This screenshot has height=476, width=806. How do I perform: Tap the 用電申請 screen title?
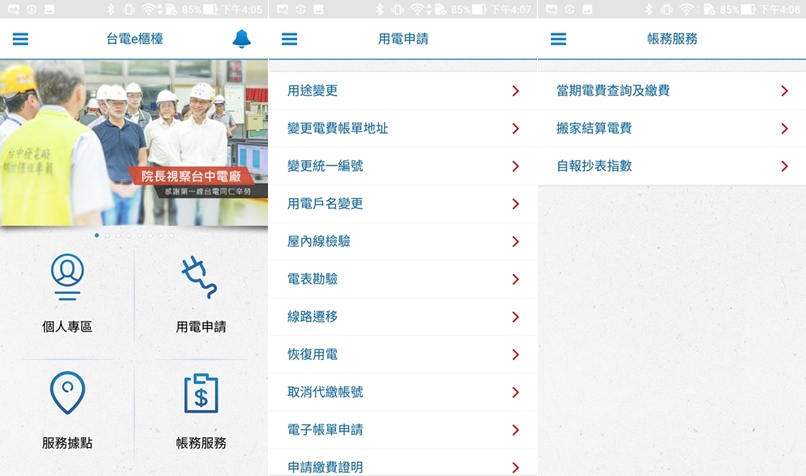point(403,39)
